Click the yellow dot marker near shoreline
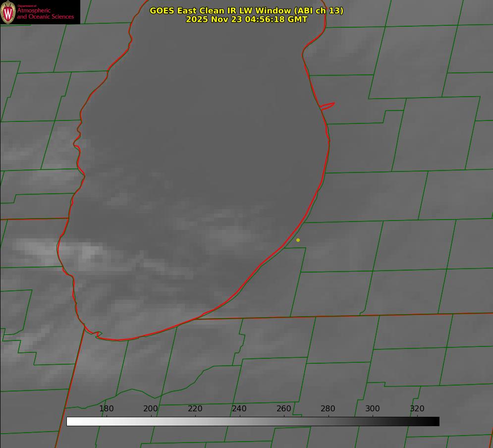The image size is (493, 448). 298,240
